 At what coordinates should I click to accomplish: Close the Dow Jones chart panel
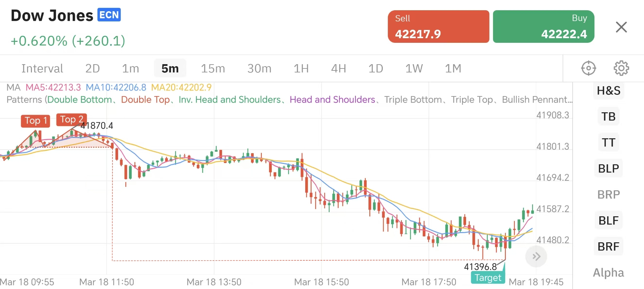[621, 27]
